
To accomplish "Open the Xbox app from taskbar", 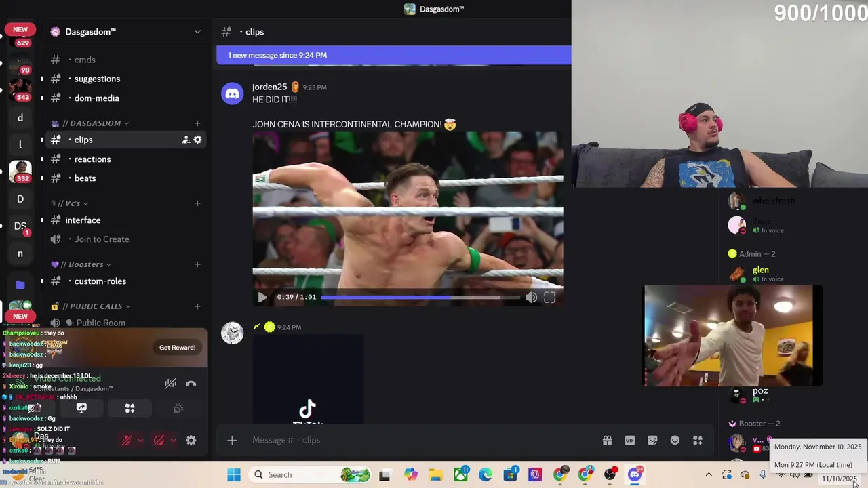I will (x=461, y=474).
